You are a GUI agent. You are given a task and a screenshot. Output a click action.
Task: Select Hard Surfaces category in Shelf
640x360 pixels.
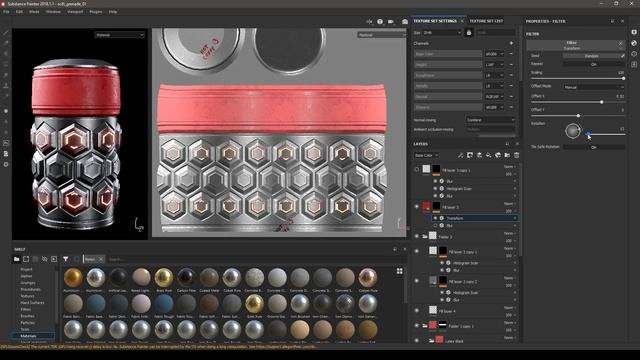point(32,302)
